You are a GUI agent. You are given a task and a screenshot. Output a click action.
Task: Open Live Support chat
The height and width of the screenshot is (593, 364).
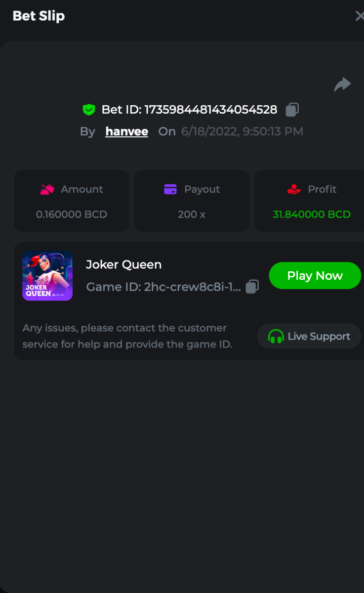(309, 337)
